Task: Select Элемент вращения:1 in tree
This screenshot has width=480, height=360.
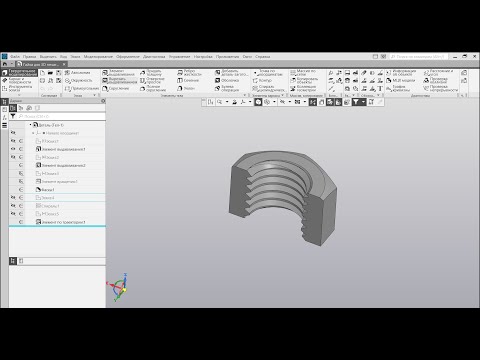Action: (x=57, y=182)
